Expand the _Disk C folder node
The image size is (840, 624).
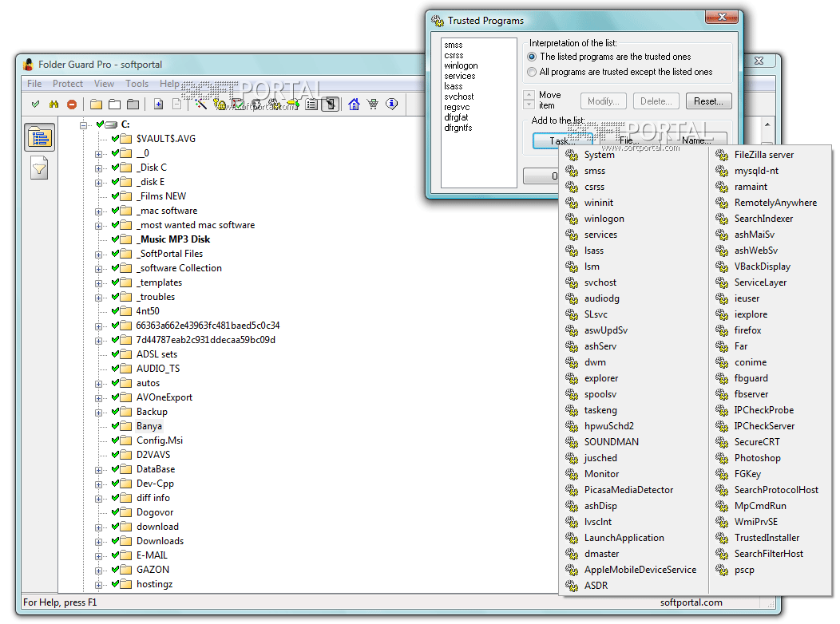(98, 168)
